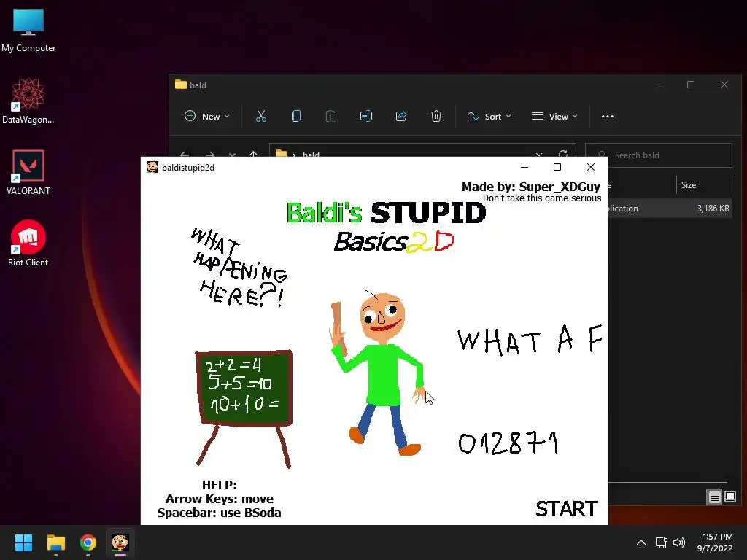
Task: Maximize the bald File Explorer window
Action: tap(691, 85)
